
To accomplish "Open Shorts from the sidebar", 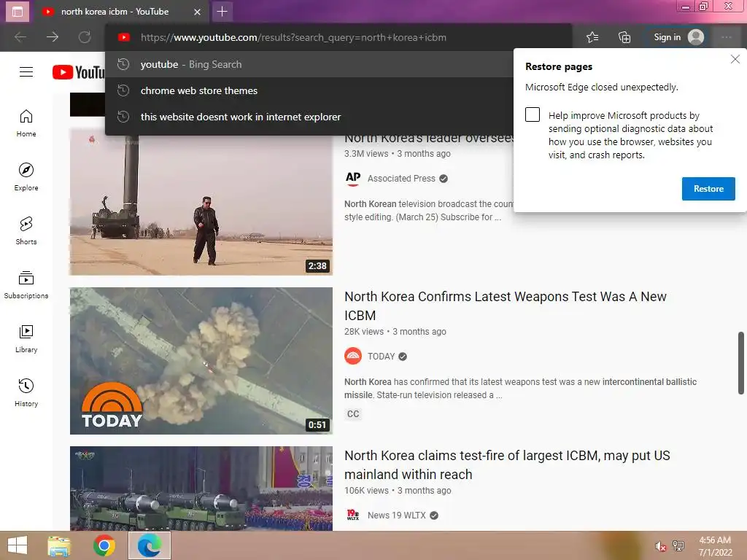I will [x=26, y=230].
